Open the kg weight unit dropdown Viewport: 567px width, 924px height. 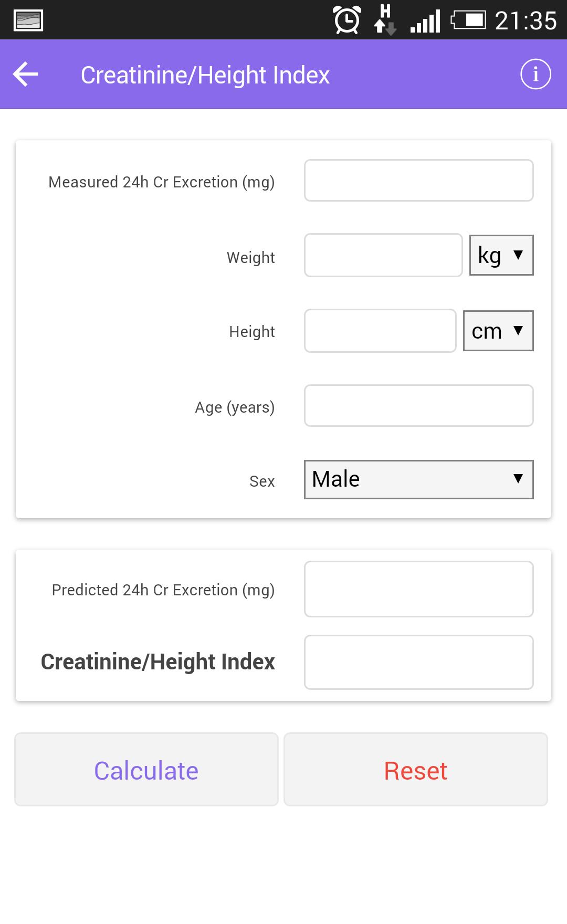pyautogui.click(x=501, y=255)
